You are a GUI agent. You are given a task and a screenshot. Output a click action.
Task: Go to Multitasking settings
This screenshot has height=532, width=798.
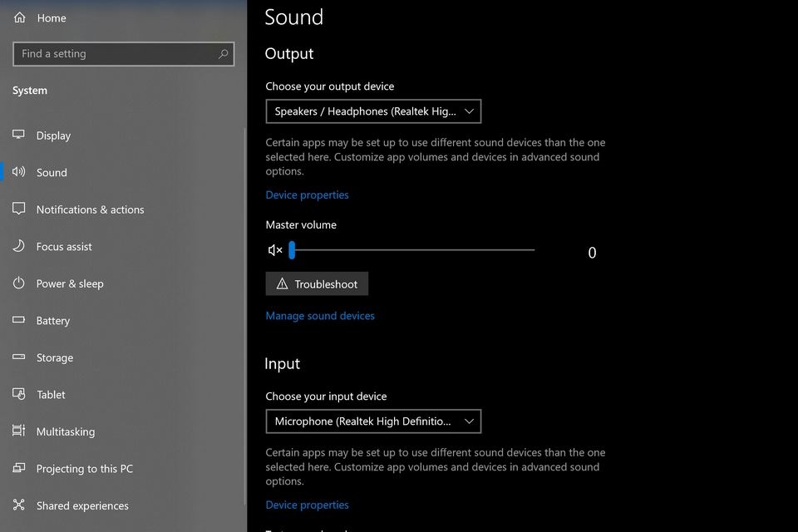(x=65, y=431)
